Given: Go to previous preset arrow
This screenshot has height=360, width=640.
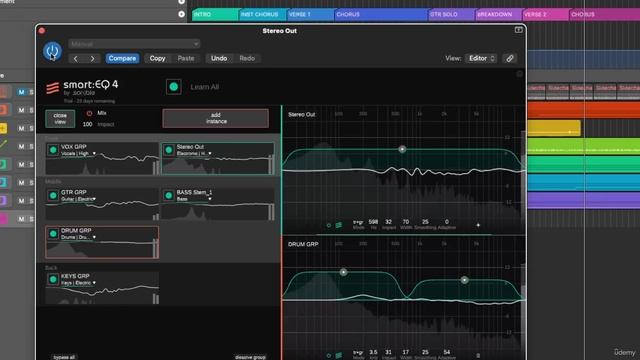Looking at the screenshot, I should pos(76,58).
